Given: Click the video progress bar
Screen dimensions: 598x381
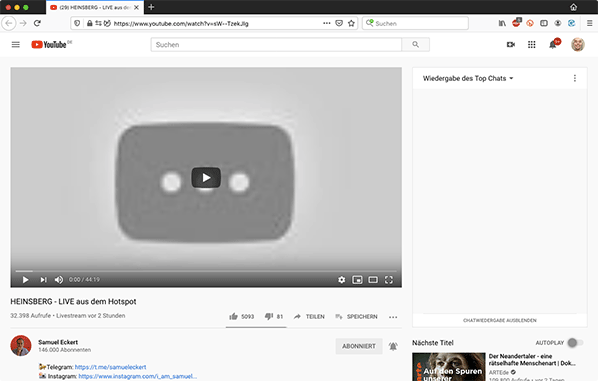Looking at the screenshot, I should [x=206, y=271].
